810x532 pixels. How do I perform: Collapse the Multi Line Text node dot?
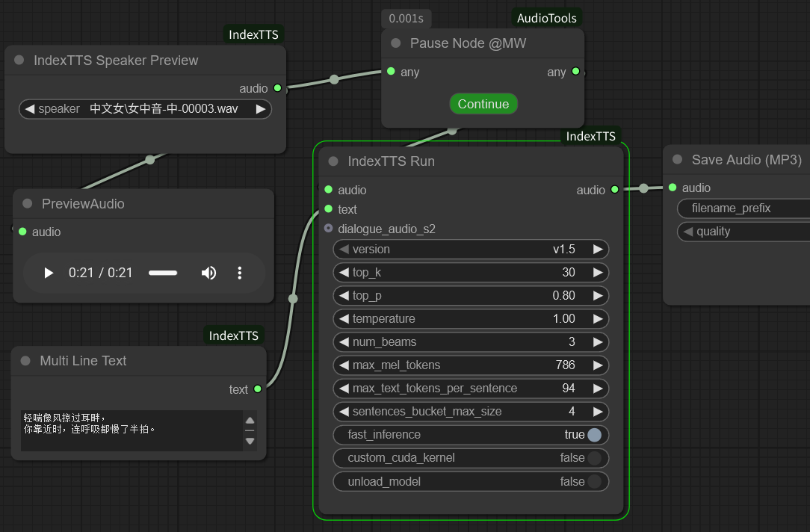(x=25, y=361)
